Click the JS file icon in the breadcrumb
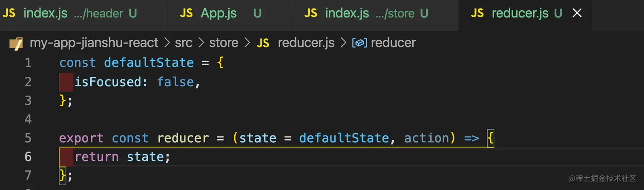The image size is (644, 190). pyautogui.click(x=263, y=43)
